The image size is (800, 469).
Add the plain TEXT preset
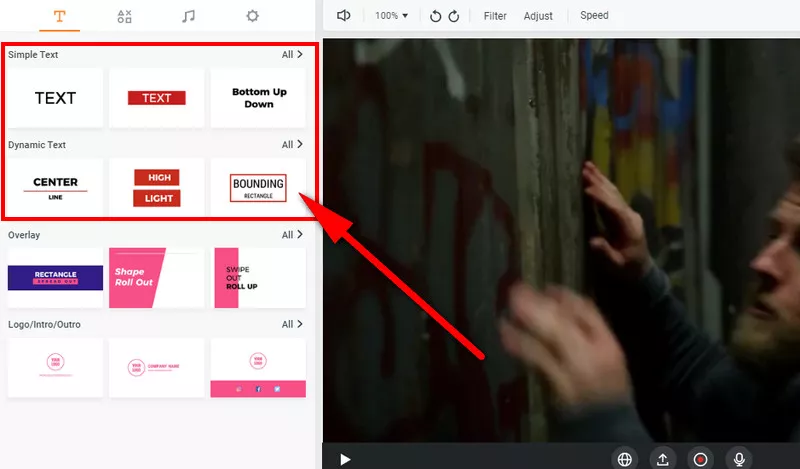pyautogui.click(x=55, y=98)
